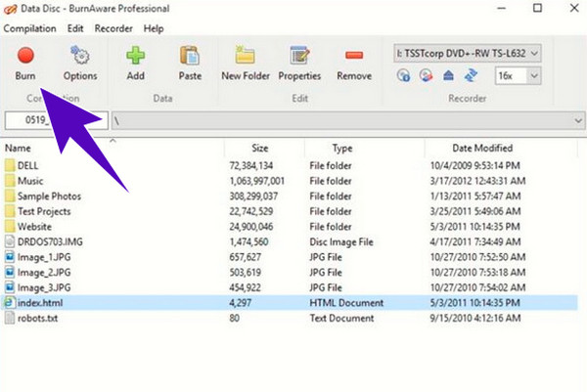Click date 10/4/2009 9:53:14 PM
Screen dimensions: 587x392
tap(474, 166)
